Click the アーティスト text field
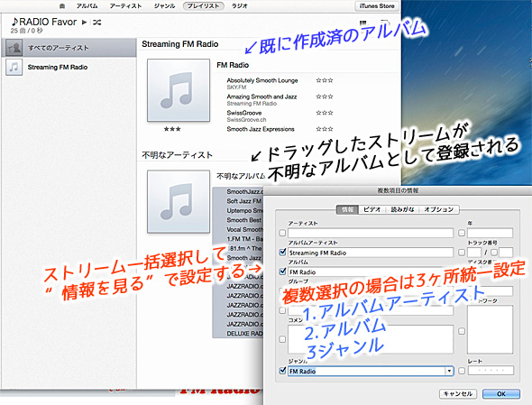The width and height of the screenshot is (532, 405). [x=371, y=233]
